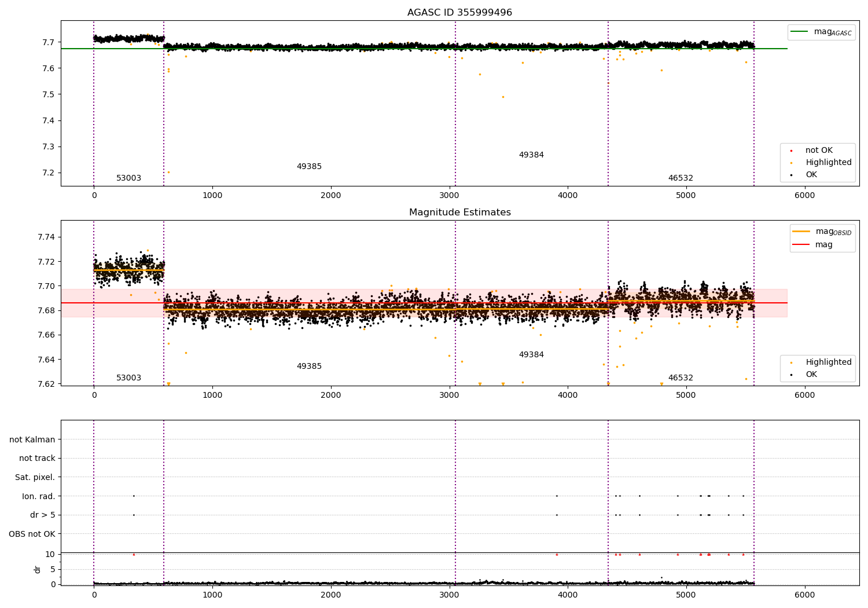Click 'Highlighted' in the top plot legend

(x=829, y=163)
